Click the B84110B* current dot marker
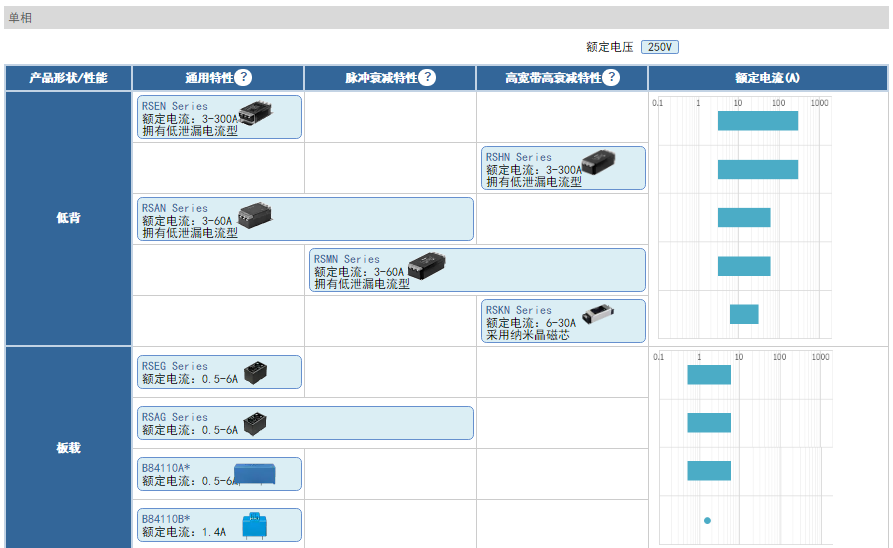Image resolution: width=893 pixels, height=548 pixels. pyautogui.click(x=707, y=520)
